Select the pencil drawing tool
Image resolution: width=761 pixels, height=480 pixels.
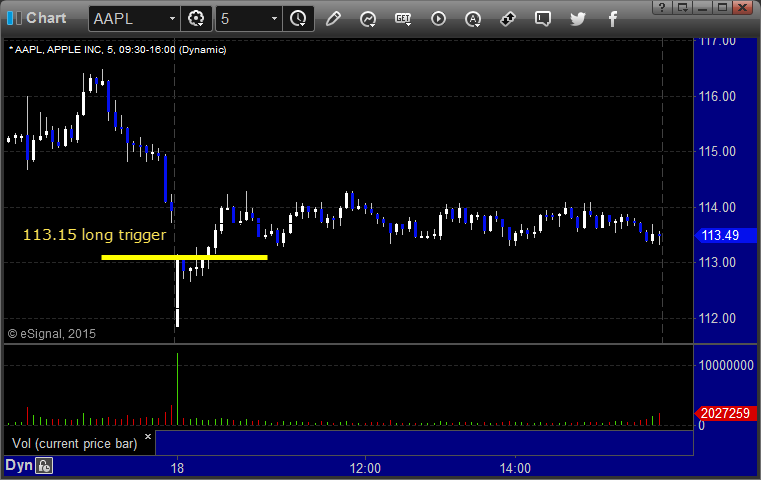click(333, 19)
